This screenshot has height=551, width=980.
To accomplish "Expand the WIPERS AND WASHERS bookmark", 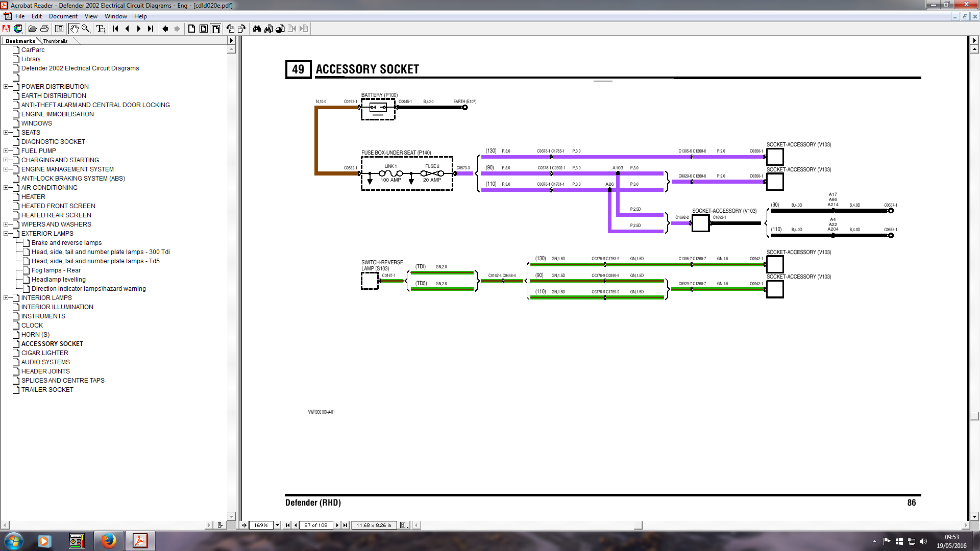I will tap(6, 224).
